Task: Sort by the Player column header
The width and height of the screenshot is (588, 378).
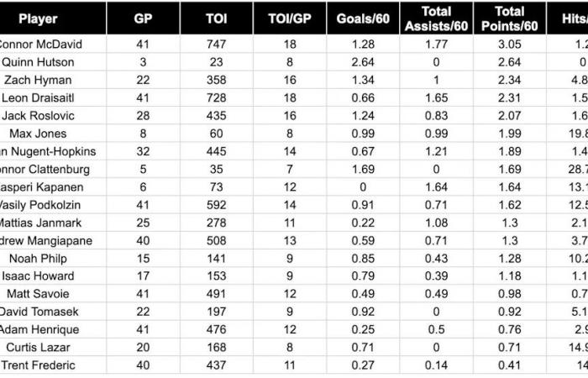Action: tap(38, 18)
